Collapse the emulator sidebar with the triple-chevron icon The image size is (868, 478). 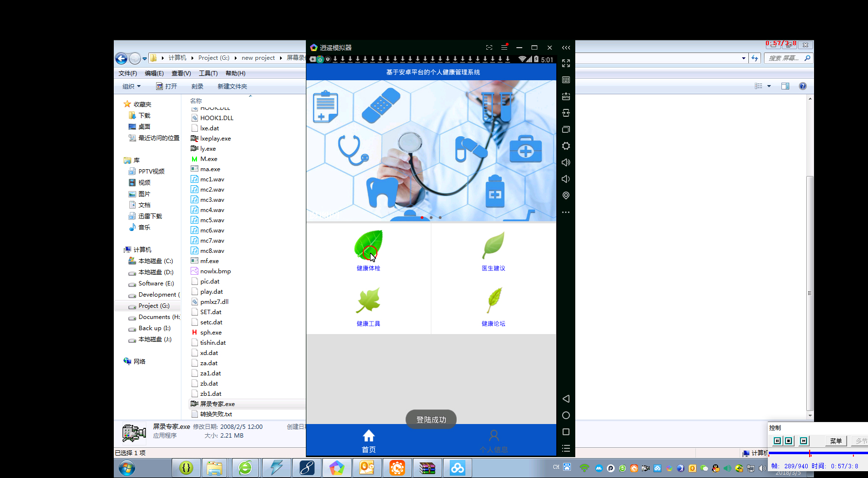(566, 48)
